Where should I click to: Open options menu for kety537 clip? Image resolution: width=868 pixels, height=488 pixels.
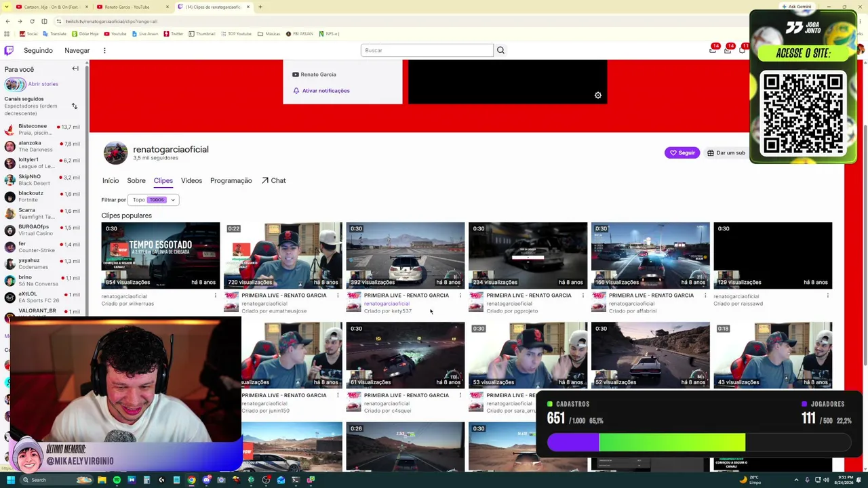click(x=460, y=296)
